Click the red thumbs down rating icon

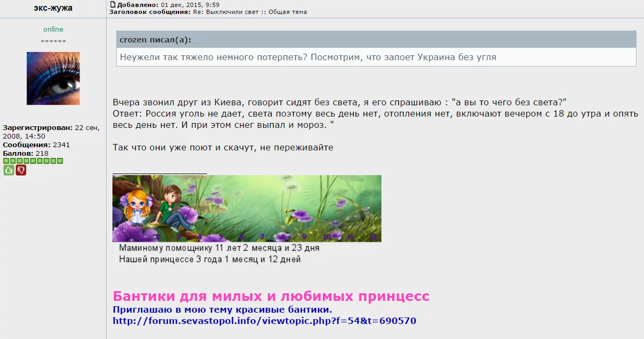[x=21, y=170]
